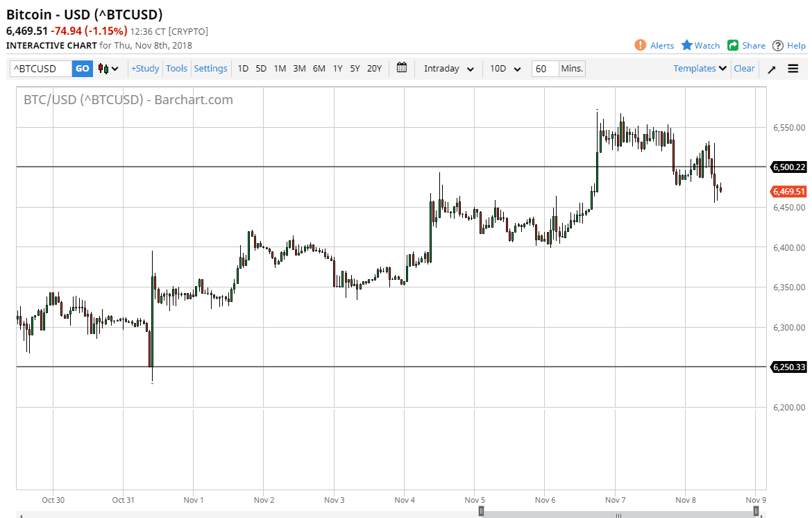Open the Settings menu
812x518 pixels.
coord(210,68)
